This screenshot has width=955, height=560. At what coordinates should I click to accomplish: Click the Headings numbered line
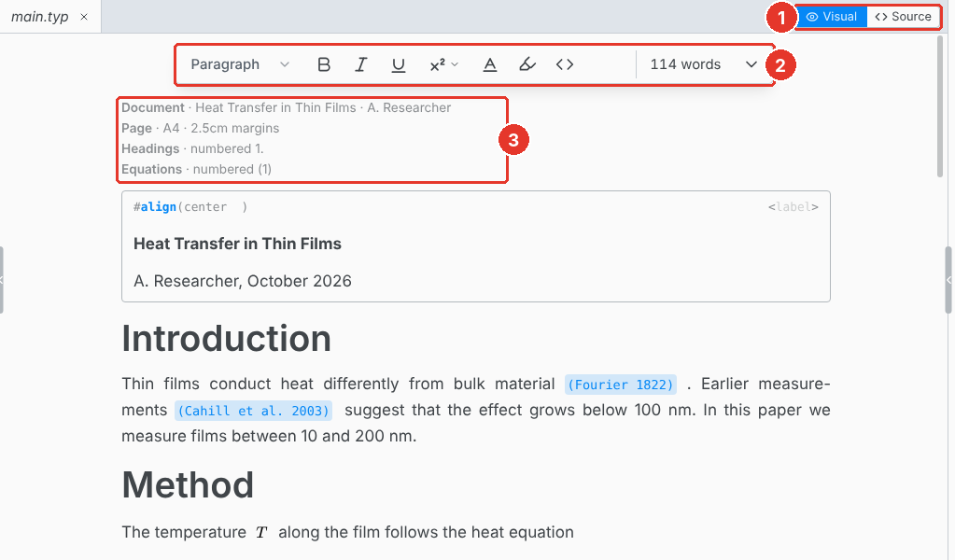[192, 149]
